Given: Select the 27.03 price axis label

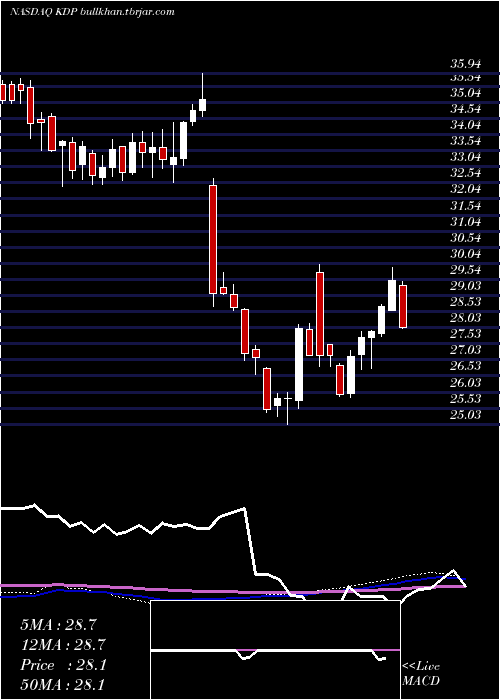Looking at the screenshot, I should coord(466,350).
